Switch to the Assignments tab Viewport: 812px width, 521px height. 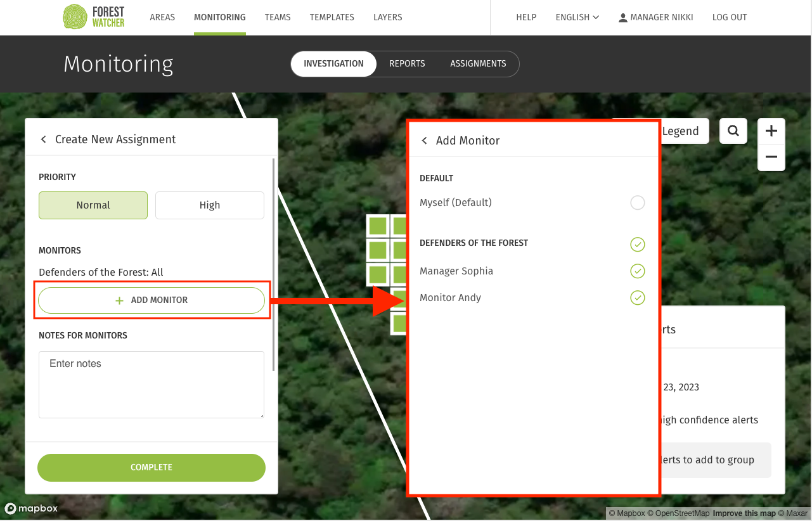tap(478, 64)
